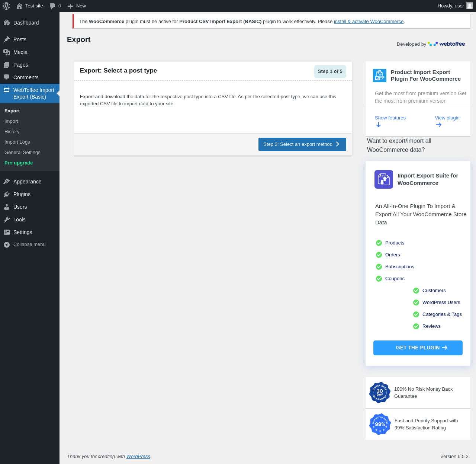Click the WordPress Users feature text
Screen dimensions: 476x464
(x=441, y=303)
